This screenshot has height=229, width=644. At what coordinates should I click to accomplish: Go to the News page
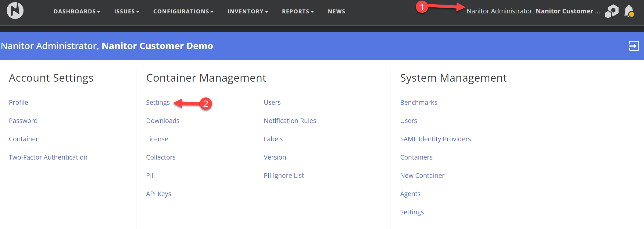click(336, 12)
